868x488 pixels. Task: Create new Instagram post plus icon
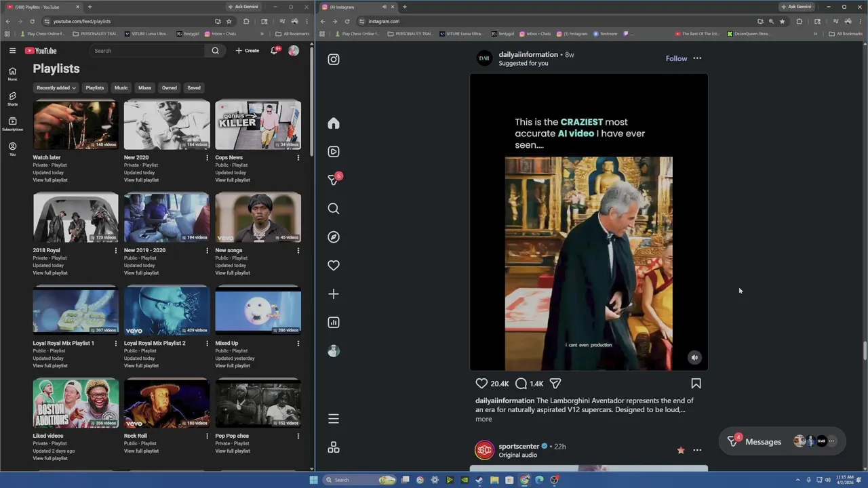[334, 294]
